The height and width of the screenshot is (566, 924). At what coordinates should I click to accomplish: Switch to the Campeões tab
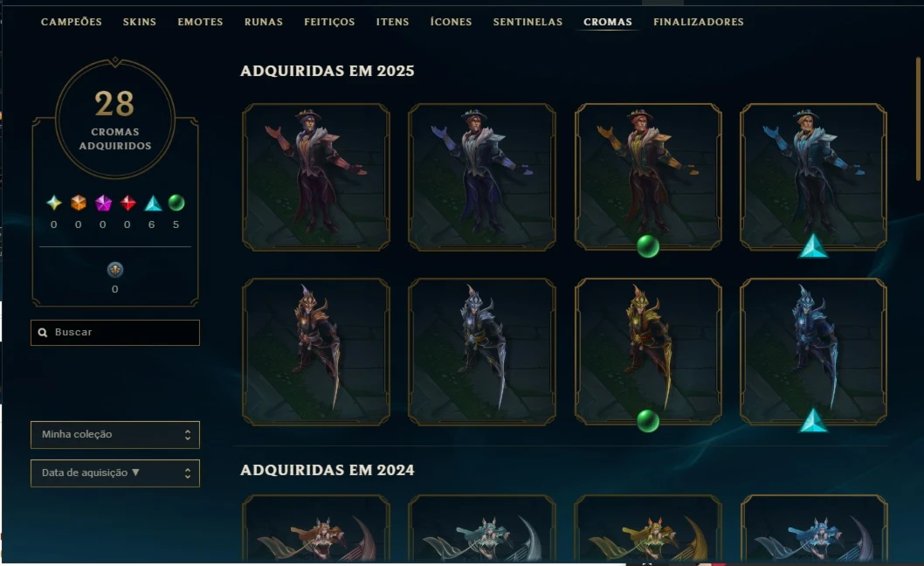coord(72,22)
